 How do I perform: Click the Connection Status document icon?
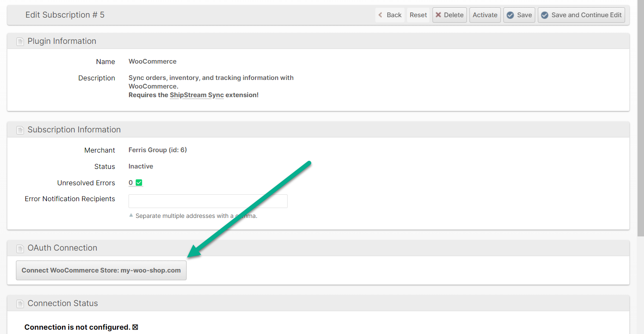point(20,304)
